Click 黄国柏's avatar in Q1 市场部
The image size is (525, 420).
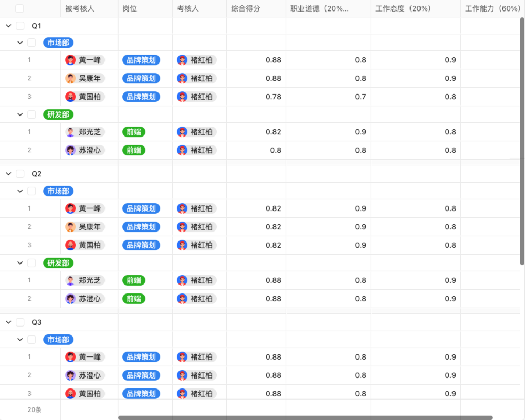[70, 97]
